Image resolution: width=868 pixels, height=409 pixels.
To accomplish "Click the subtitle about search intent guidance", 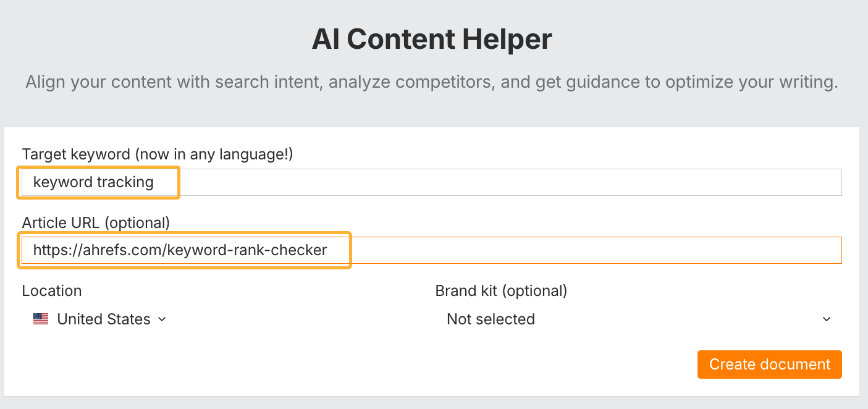I will [432, 82].
